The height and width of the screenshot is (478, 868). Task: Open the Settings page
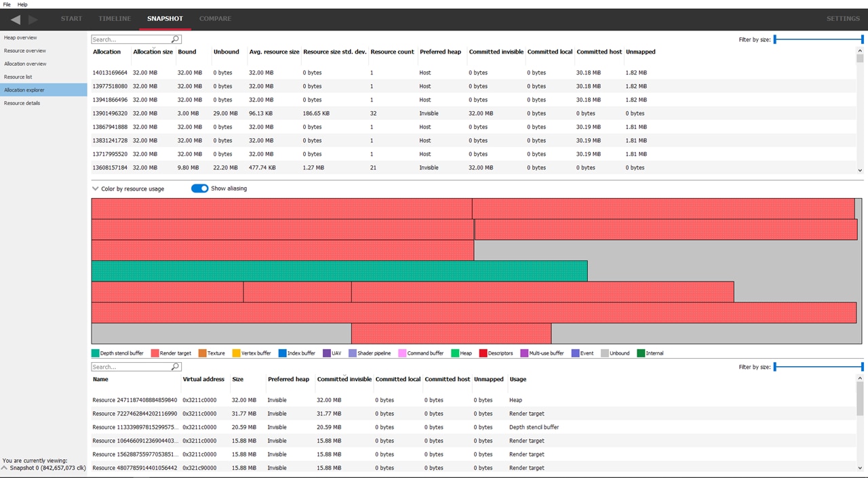click(843, 19)
